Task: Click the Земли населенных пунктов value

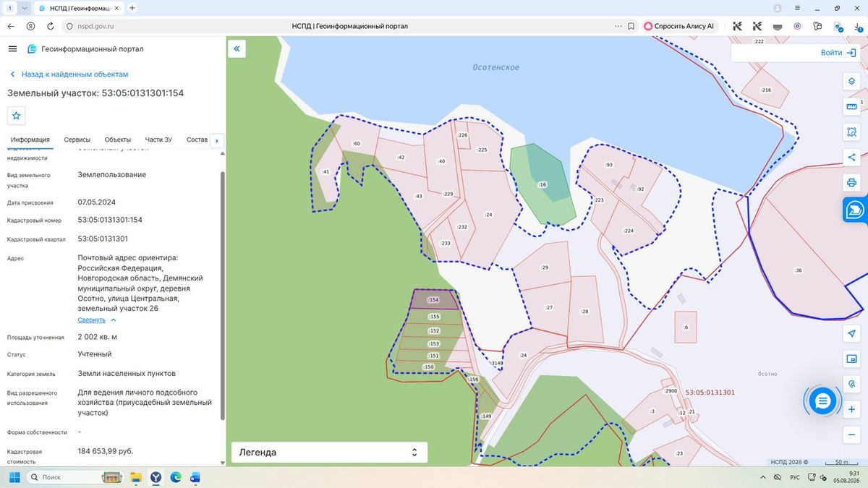Action: point(127,374)
